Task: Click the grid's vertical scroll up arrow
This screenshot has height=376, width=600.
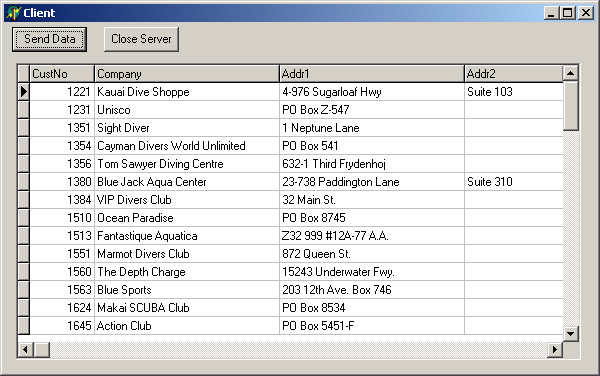Action: pos(571,73)
